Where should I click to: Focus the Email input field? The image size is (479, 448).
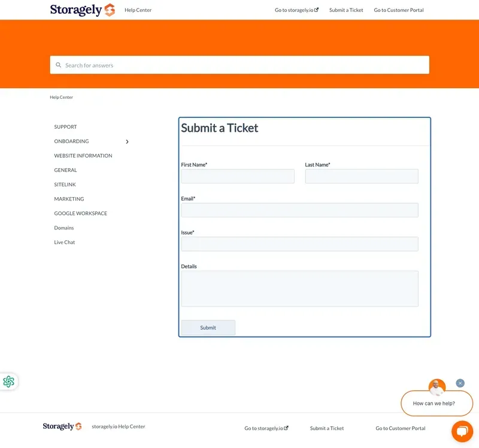(x=300, y=210)
